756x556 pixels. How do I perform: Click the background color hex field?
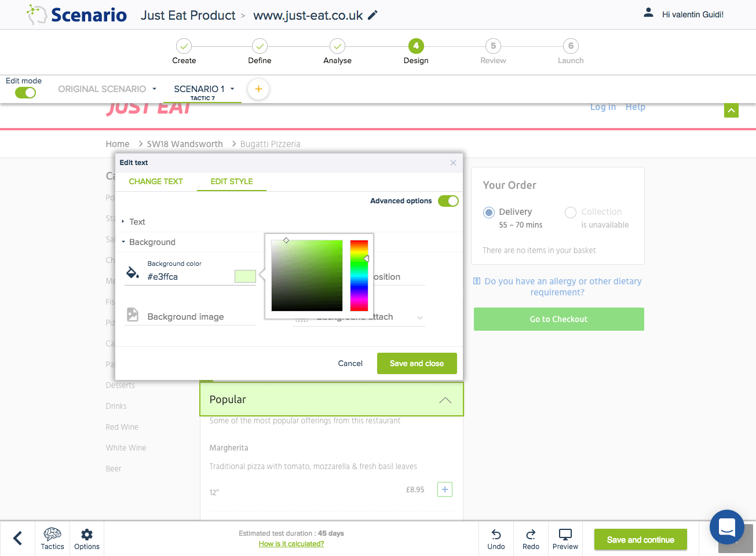pos(190,277)
